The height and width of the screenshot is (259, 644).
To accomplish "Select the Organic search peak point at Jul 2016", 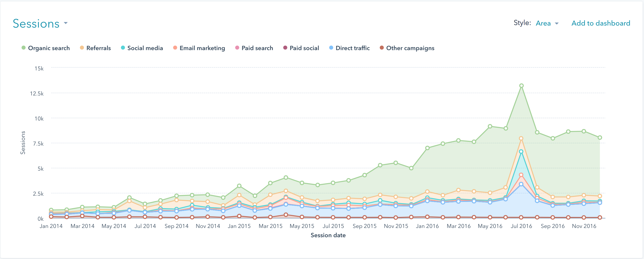I will coord(521,86).
